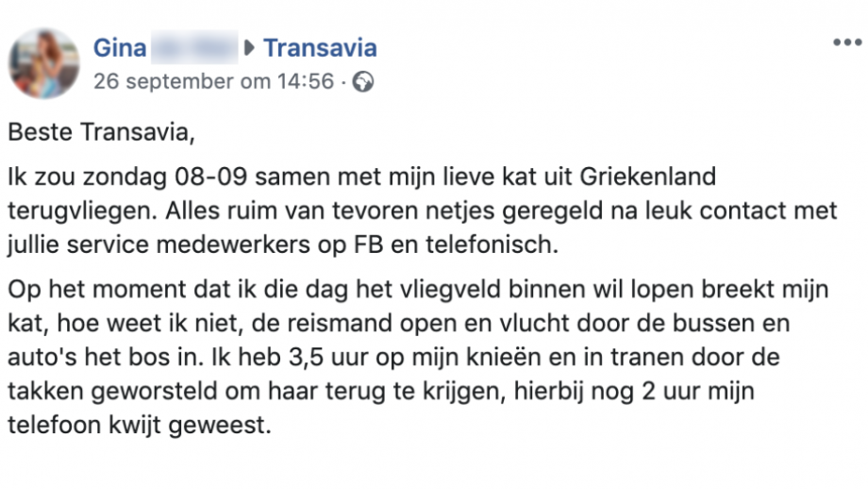The height and width of the screenshot is (489, 868).
Task: Open the three-dot post options menu
Action: 847,42
